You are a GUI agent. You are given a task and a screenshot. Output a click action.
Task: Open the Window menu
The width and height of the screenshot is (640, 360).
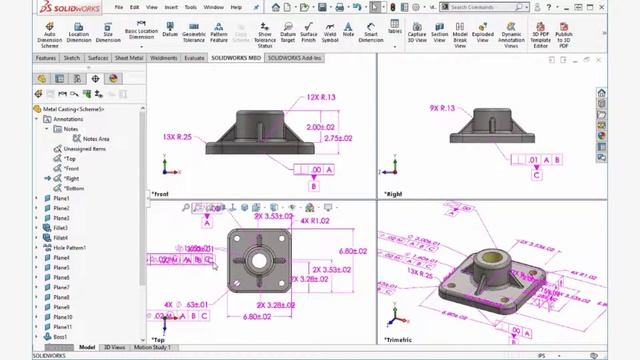click(x=213, y=7)
